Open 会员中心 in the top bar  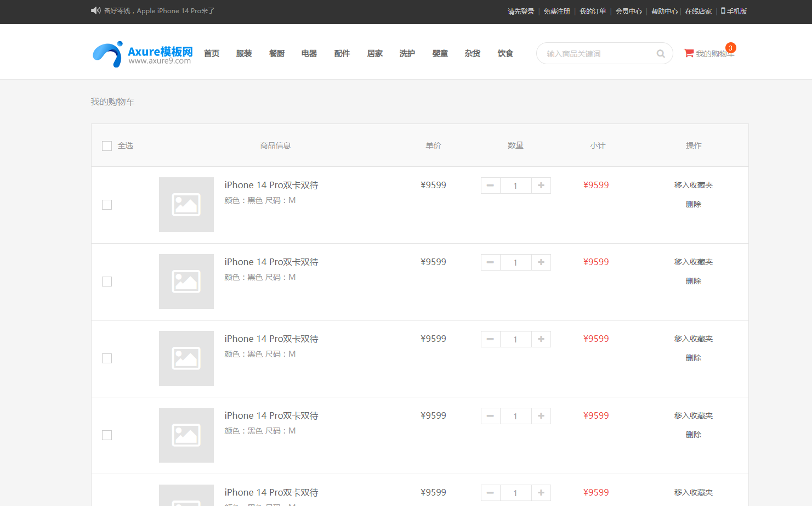(629, 11)
